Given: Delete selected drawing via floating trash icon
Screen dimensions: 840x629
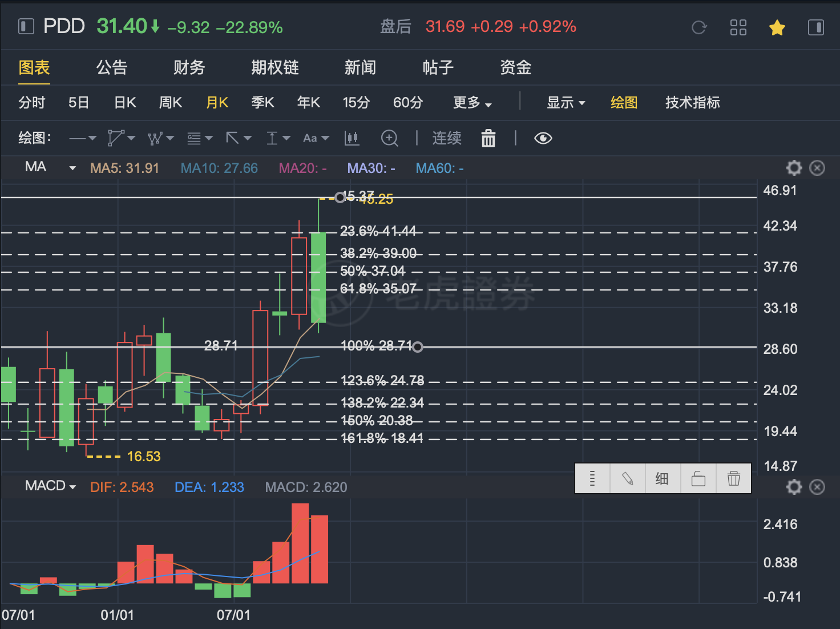Looking at the screenshot, I should (x=734, y=478).
